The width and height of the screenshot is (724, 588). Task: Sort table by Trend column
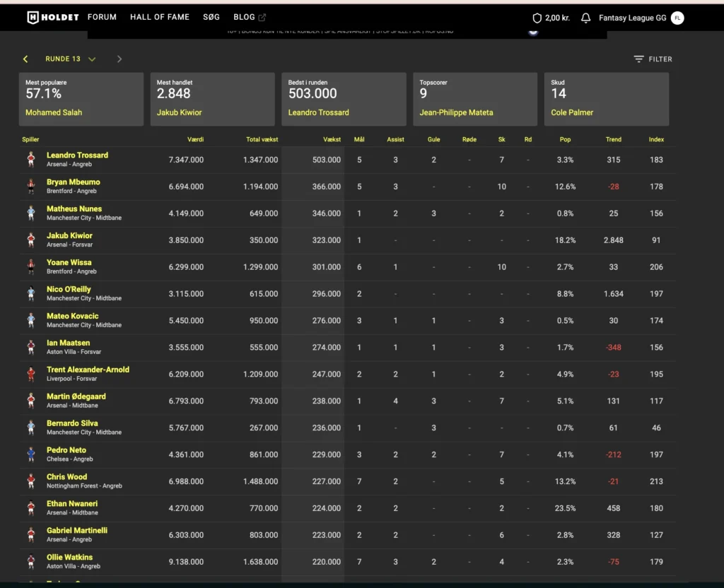613,139
